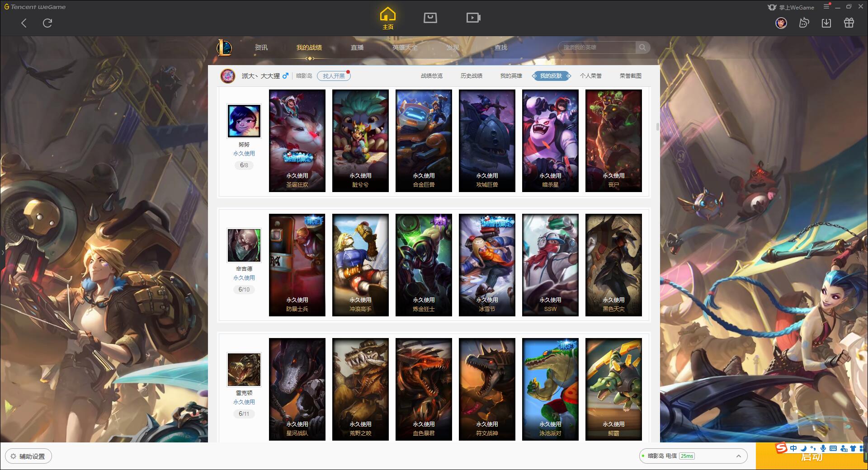This screenshot has width=868, height=470.
Task: Go back with the left arrow icon
Action: [24, 23]
